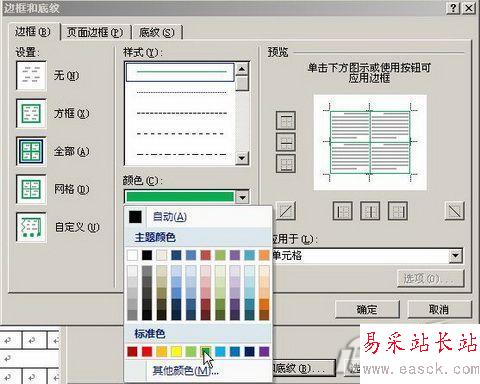Click the style list scroll down arrow

tap(242, 158)
